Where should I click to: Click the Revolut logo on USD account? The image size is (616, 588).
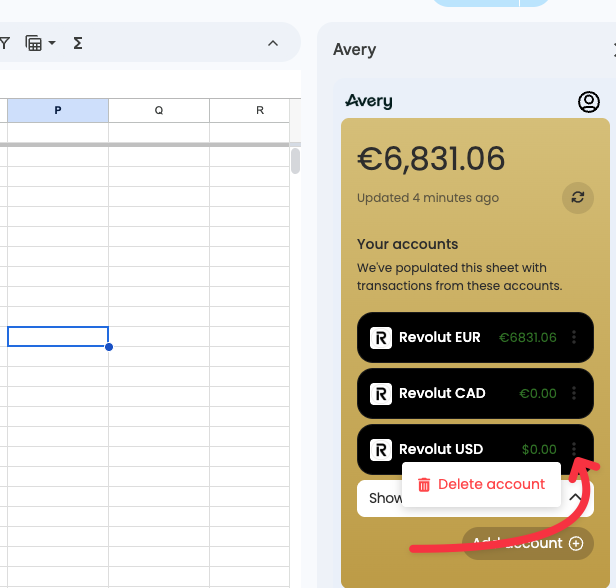coord(381,450)
